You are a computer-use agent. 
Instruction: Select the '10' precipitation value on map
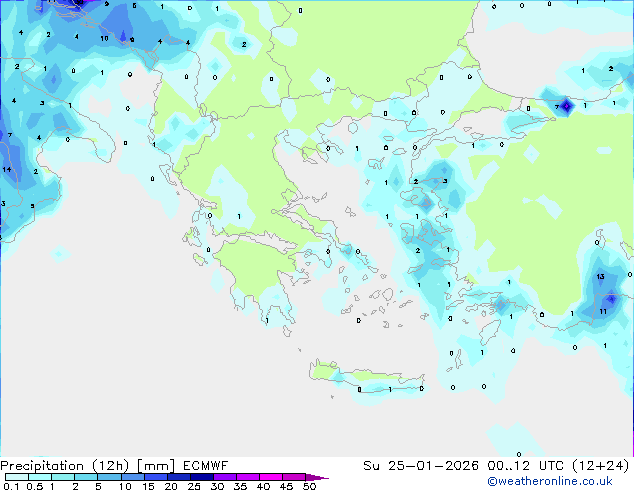pos(104,38)
